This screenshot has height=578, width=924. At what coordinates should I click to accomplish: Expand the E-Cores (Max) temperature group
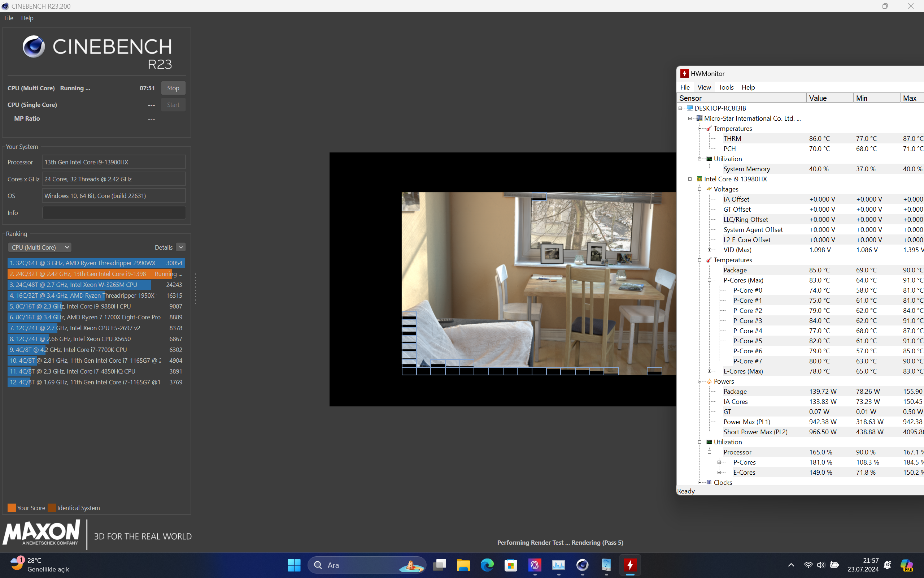(709, 371)
